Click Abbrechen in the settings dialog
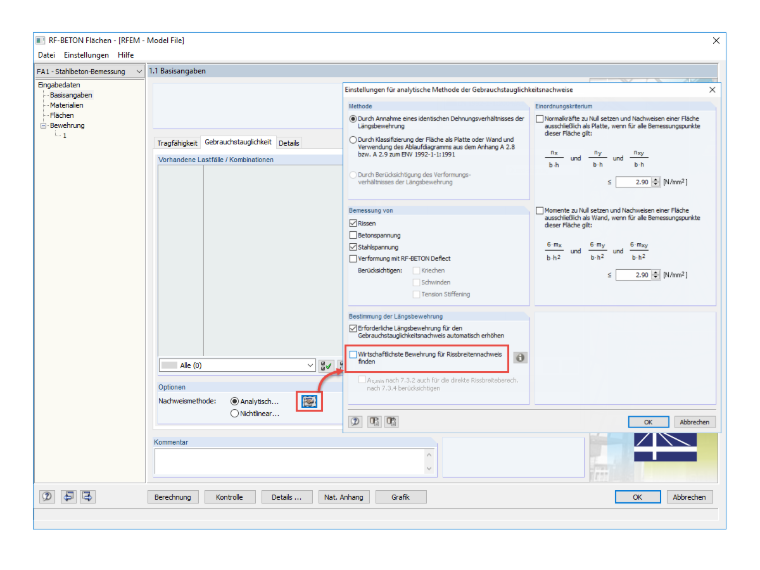Image resolution: width=760 pixels, height=570 pixels. (694, 422)
